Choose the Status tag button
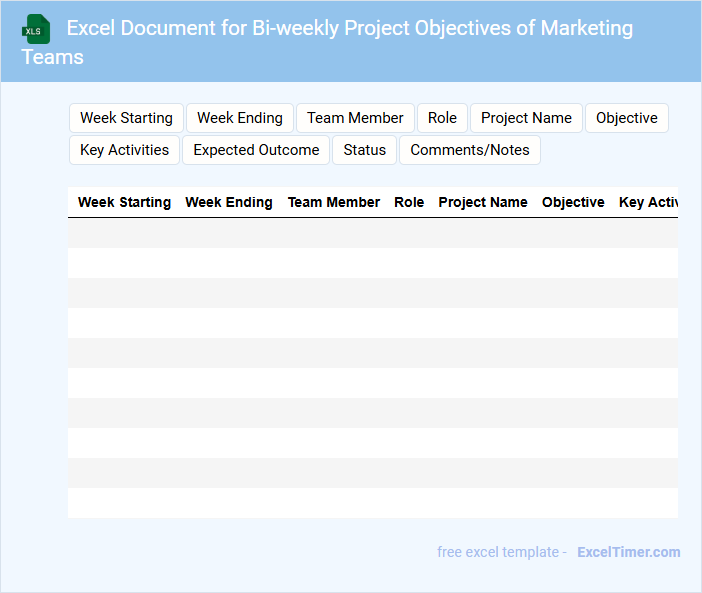This screenshot has width=702, height=593. [364, 150]
